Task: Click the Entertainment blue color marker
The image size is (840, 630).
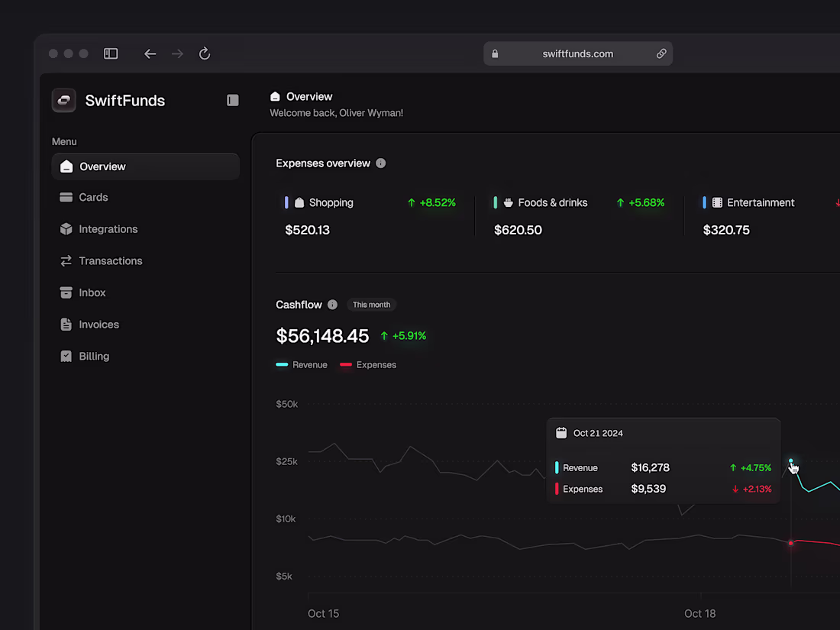Action: pyautogui.click(x=705, y=202)
